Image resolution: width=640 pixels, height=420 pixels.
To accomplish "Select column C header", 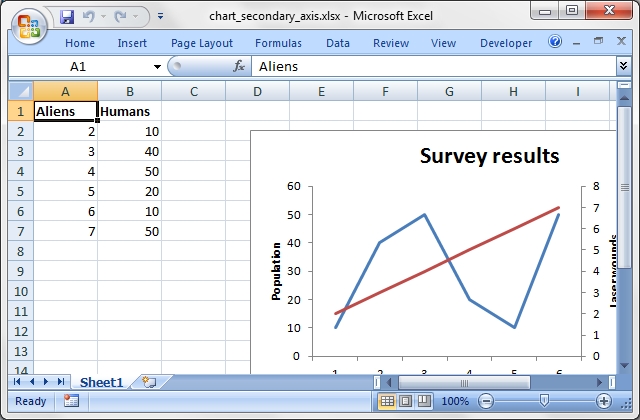I will [x=193, y=91].
